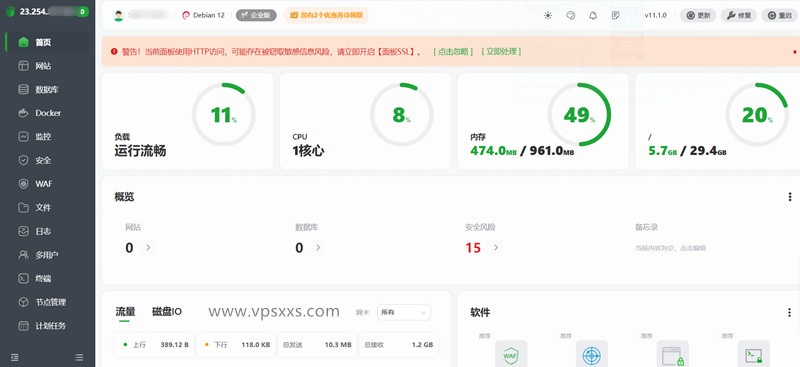Click 安全风险 number 15

473,248
